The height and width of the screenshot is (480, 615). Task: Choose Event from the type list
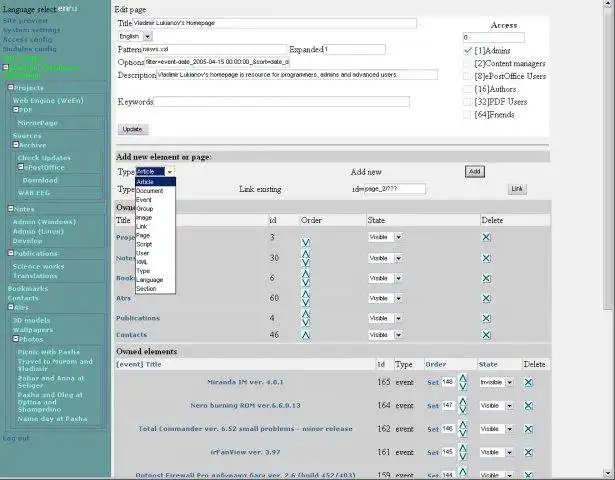pyautogui.click(x=155, y=200)
